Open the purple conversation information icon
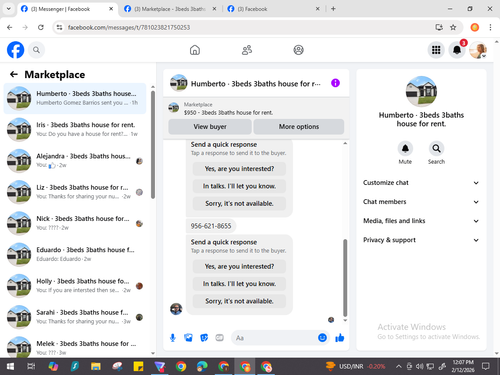Screen dimensions: 500x375 tap(335, 83)
